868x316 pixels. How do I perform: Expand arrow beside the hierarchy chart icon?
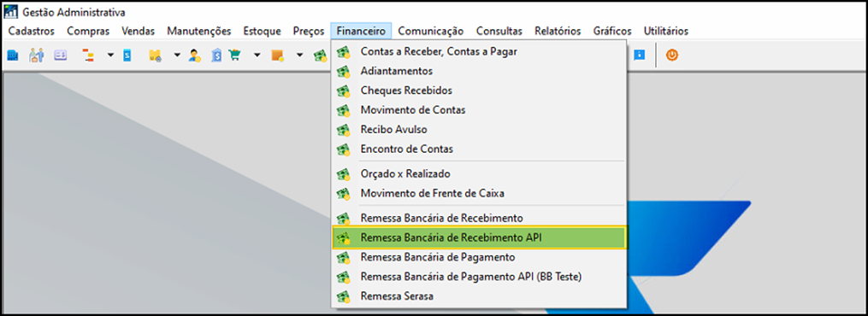(x=110, y=56)
